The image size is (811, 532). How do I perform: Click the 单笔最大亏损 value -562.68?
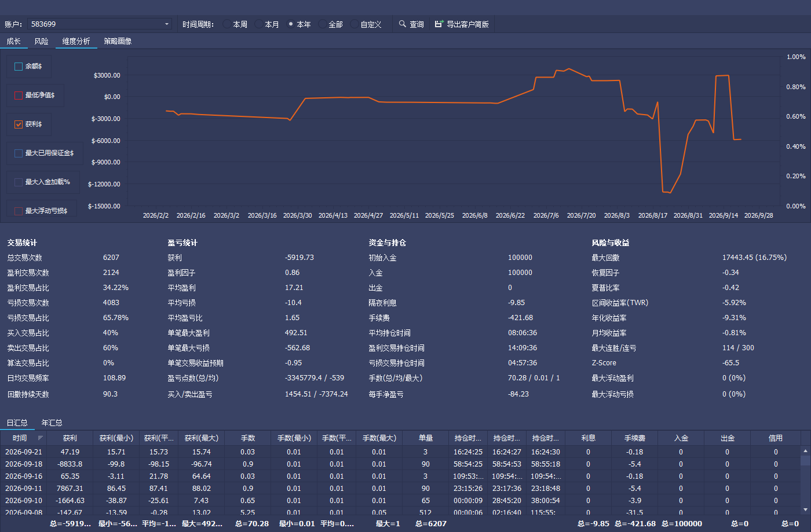pyautogui.click(x=298, y=348)
